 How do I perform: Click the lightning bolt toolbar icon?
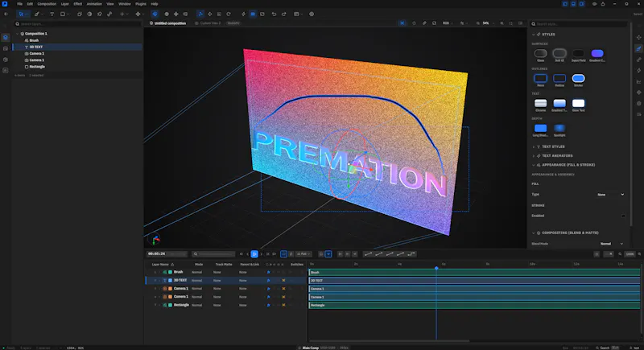pyautogui.click(x=243, y=14)
